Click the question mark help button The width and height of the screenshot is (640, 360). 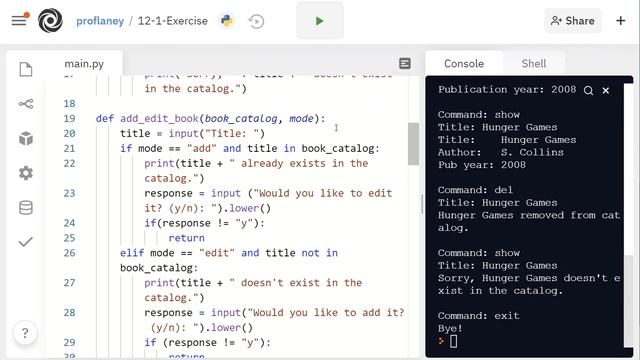tap(25, 333)
